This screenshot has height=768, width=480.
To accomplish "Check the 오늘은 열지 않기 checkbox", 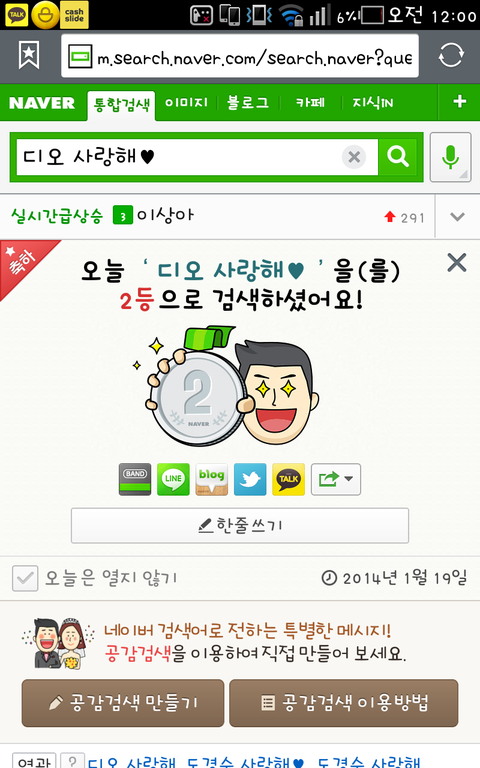I will coord(25,578).
